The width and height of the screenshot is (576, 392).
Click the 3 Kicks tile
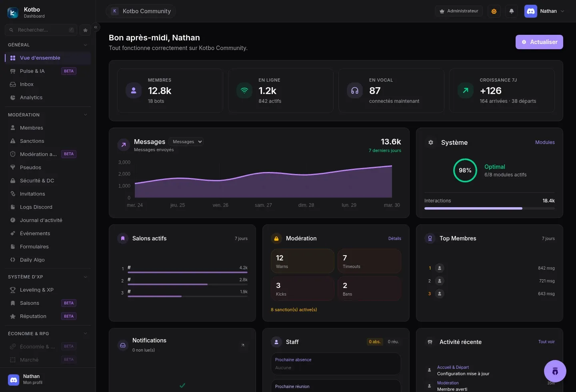302,288
